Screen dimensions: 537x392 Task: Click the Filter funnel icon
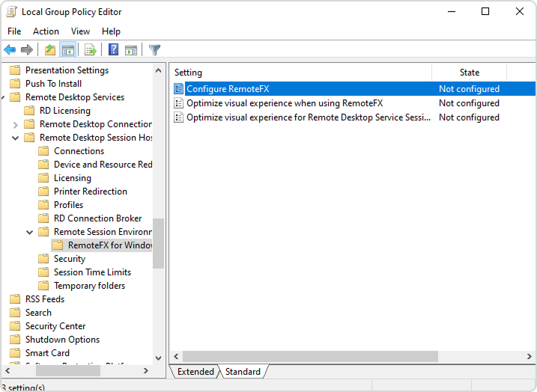pos(154,50)
